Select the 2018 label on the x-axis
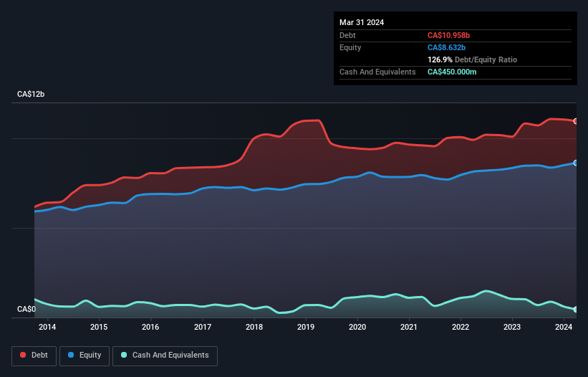The width and height of the screenshot is (588, 377). coord(254,327)
